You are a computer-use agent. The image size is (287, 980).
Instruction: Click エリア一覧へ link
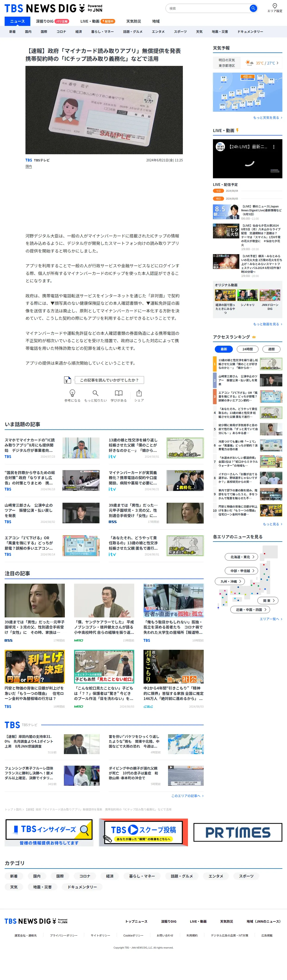(271, 619)
